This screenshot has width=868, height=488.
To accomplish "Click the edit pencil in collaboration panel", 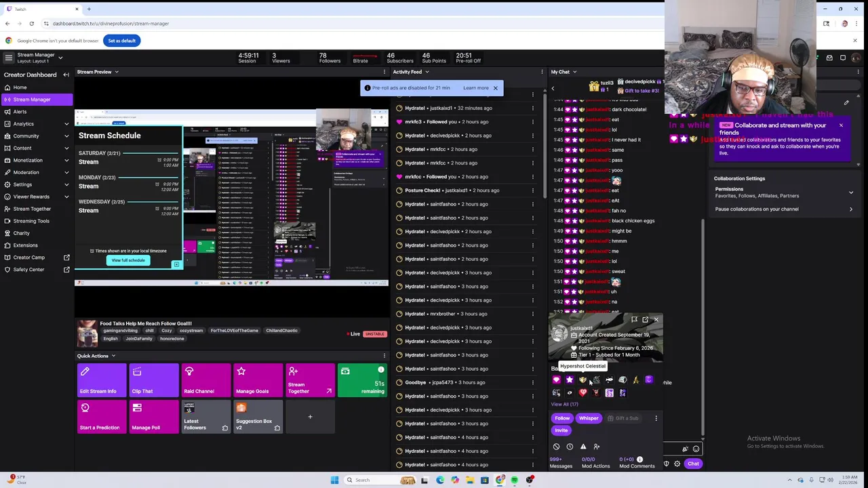I will click(846, 103).
